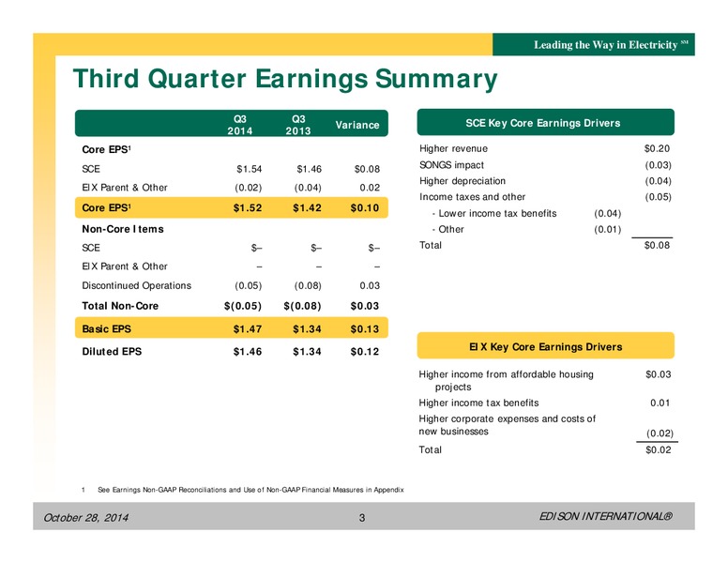Click the 'Total Non-Core' row label
Viewport: 728px width, 563px height.
[x=120, y=306]
